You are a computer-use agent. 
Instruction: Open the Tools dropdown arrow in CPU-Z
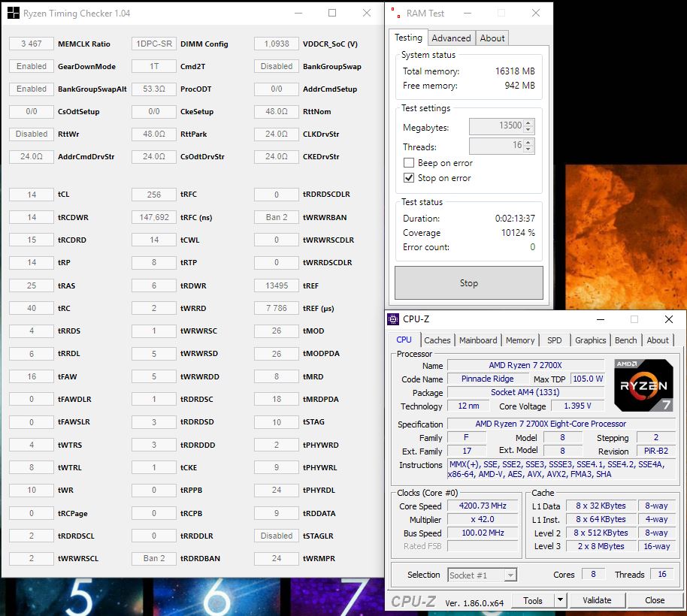[560, 600]
